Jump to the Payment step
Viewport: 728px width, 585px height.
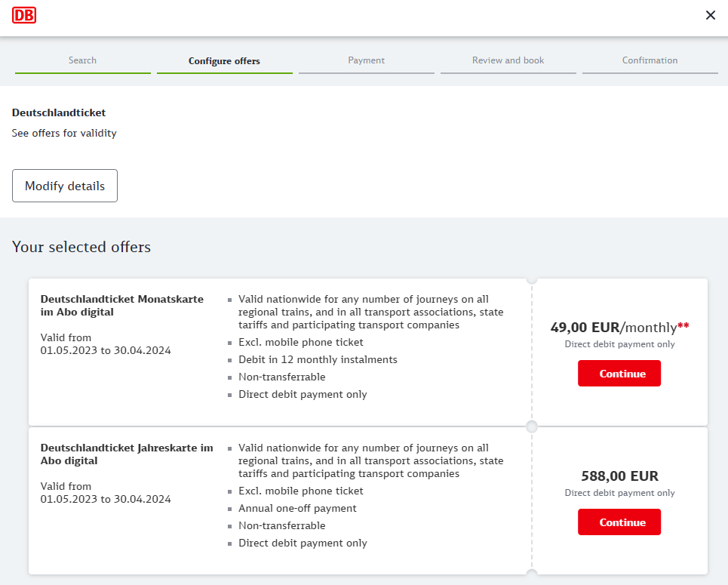click(x=366, y=60)
